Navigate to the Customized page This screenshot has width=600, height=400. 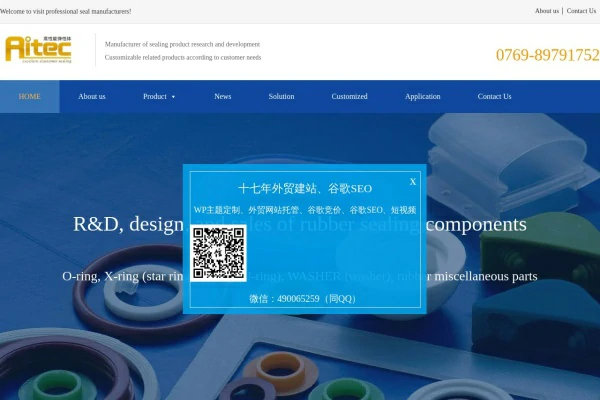[349, 96]
